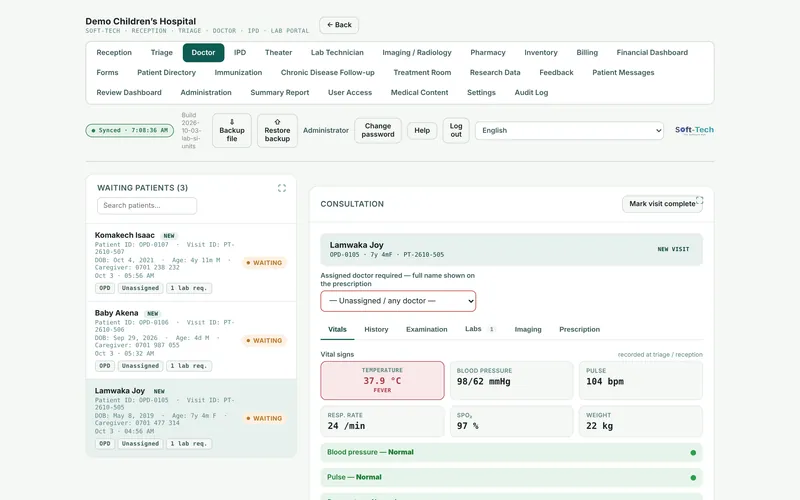Viewport: 800px width, 500px height.
Task: Go to the Reception tab
Action: coord(114,53)
